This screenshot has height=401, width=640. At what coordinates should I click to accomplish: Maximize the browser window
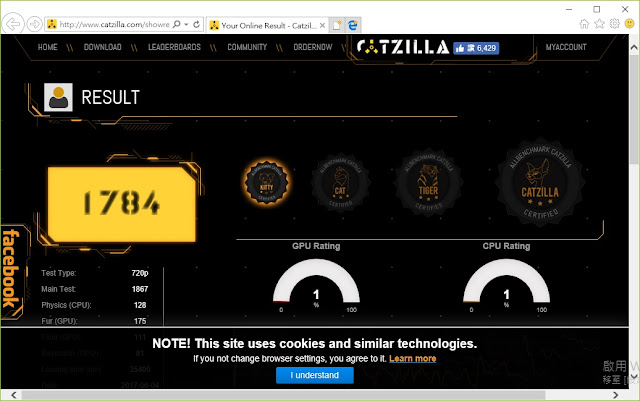click(597, 9)
